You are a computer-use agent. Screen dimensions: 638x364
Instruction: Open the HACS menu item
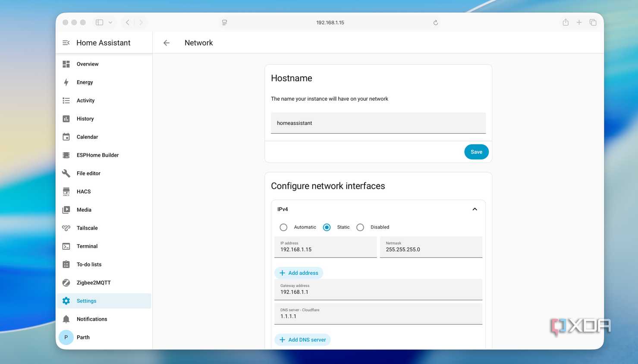point(104,191)
